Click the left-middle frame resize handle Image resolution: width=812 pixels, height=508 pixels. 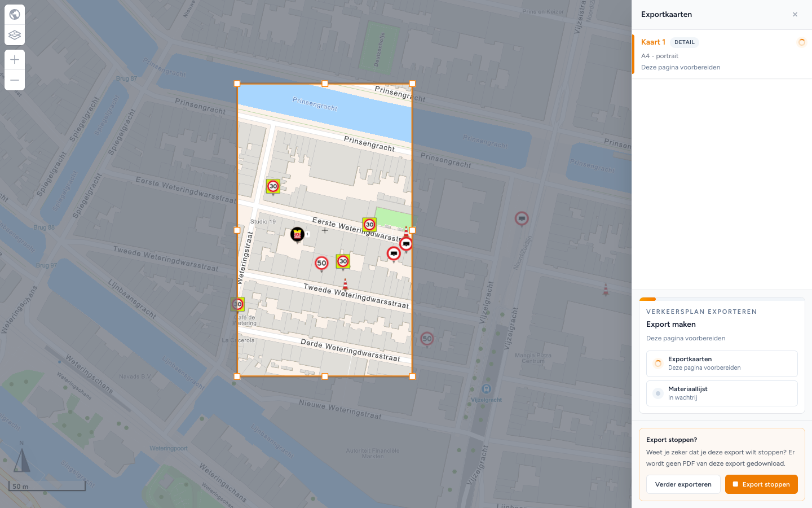237,230
